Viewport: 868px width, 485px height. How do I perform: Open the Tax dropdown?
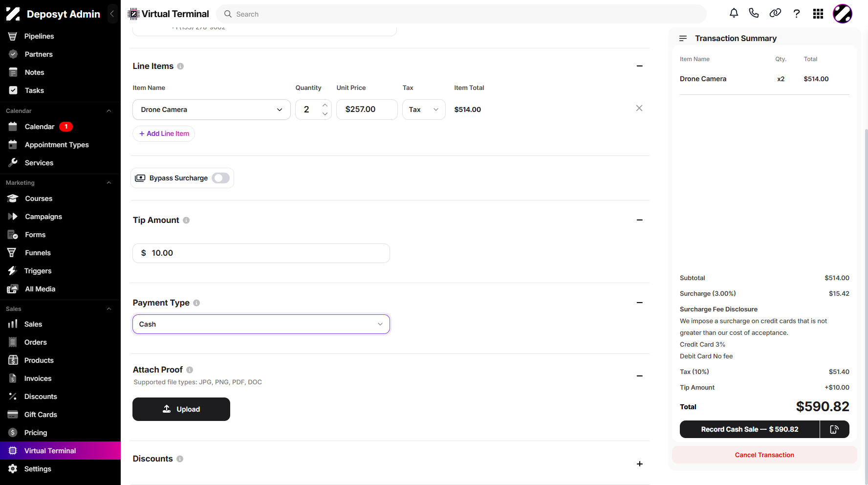[424, 110]
